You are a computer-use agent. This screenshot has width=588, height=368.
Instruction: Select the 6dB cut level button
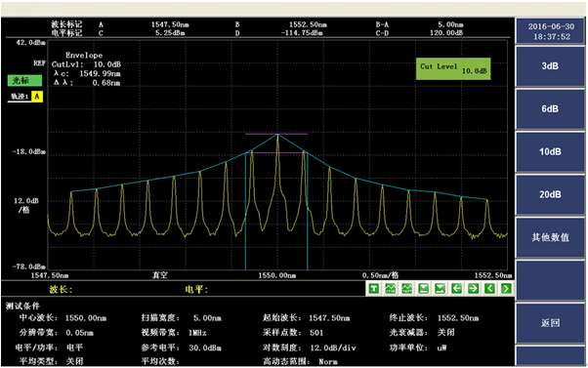[x=550, y=109]
